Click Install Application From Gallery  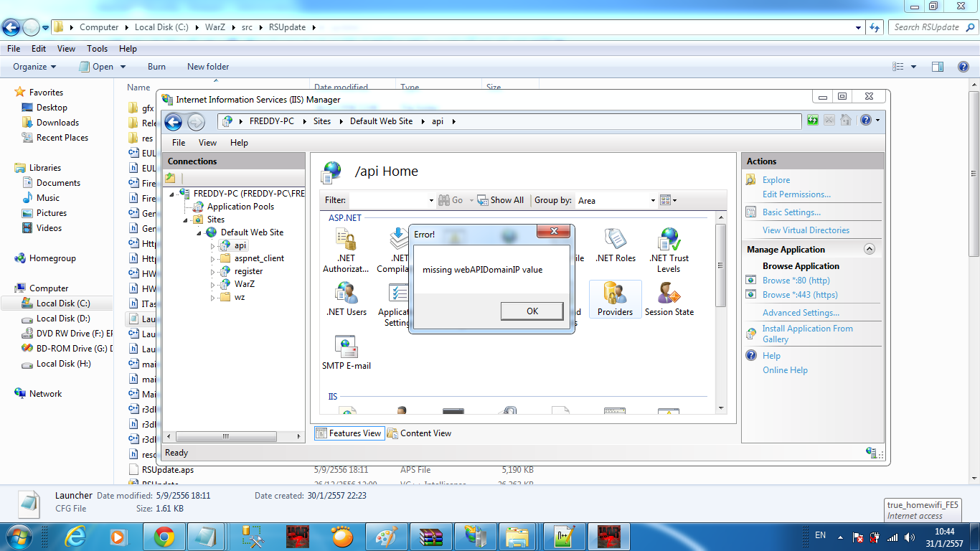pos(808,334)
